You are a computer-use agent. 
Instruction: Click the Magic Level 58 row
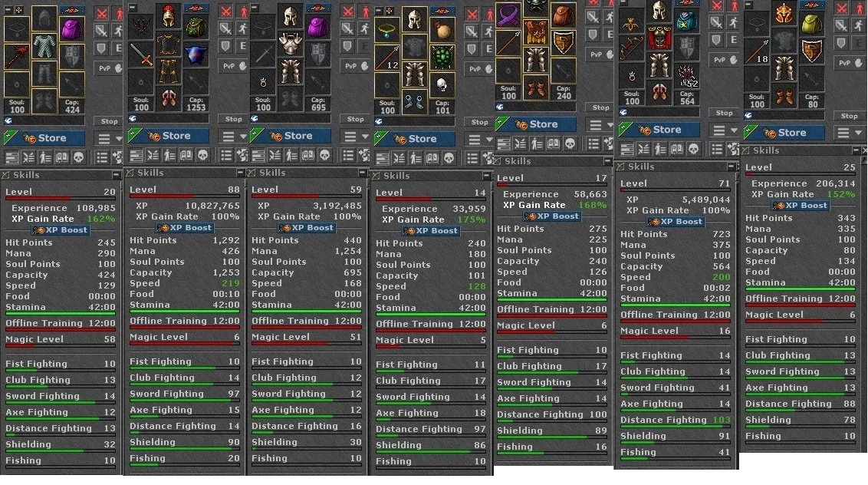[x=61, y=340]
